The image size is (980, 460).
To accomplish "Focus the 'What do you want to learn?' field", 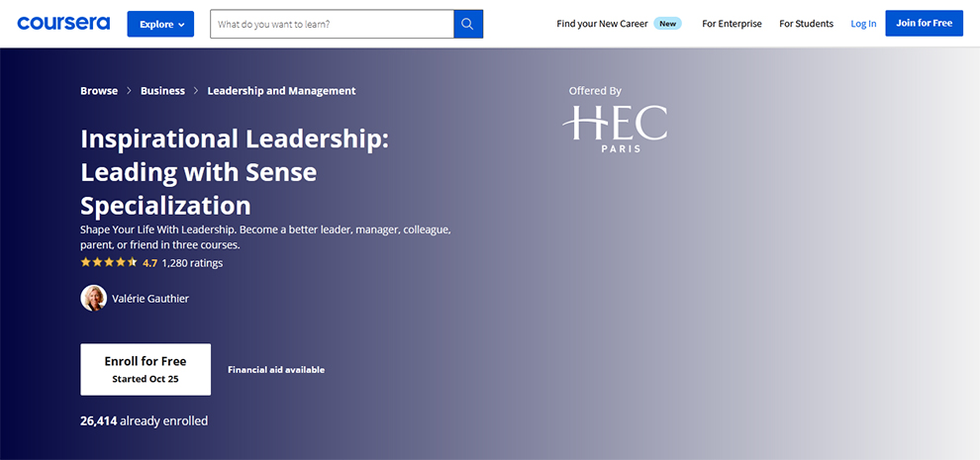I will click(332, 24).
